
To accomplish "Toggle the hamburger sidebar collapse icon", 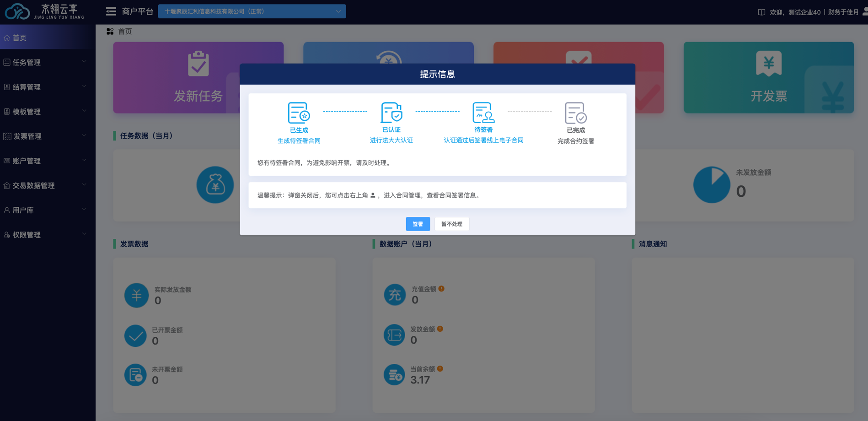I will [111, 11].
